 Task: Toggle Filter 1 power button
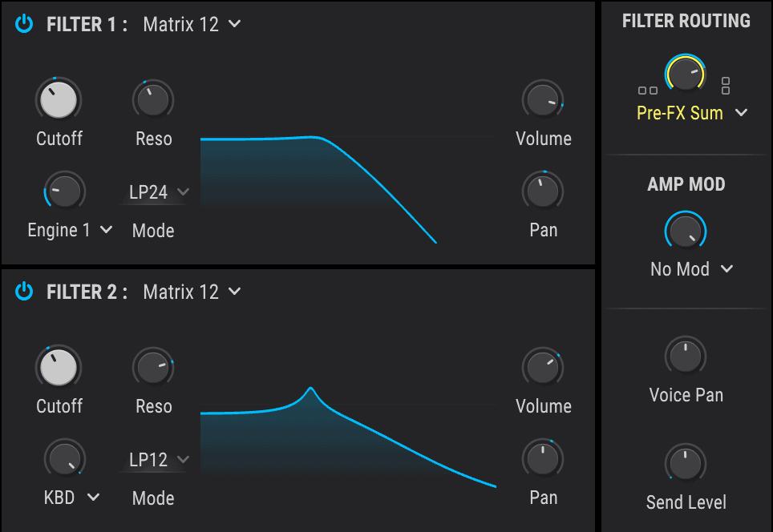pos(25,24)
